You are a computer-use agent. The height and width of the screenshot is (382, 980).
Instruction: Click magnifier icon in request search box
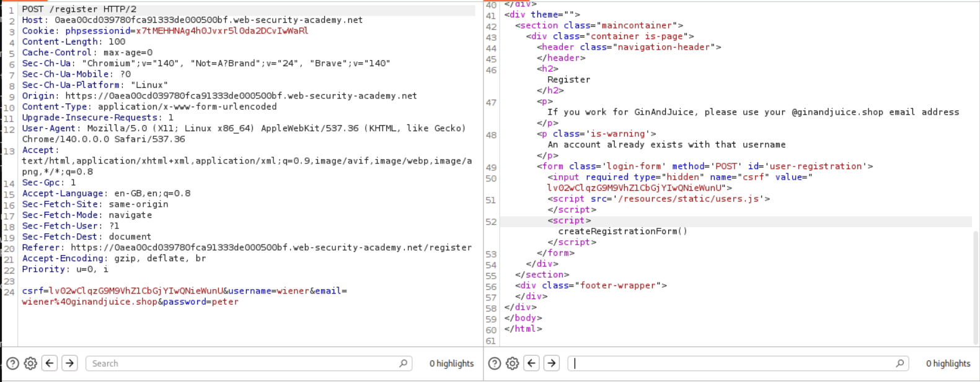[x=404, y=363]
